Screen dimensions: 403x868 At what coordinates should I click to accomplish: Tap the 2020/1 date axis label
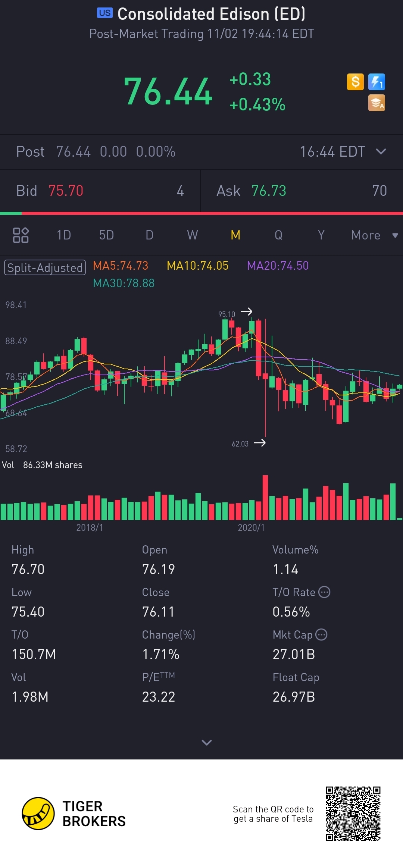coord(251,527)
